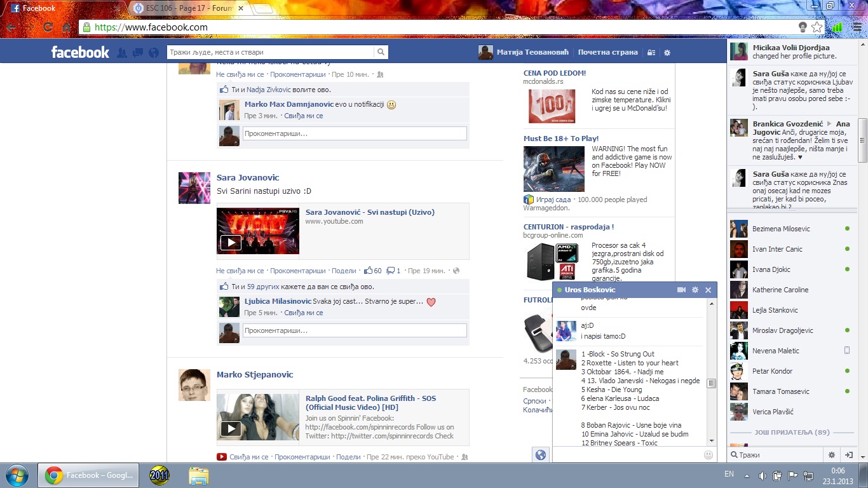
Task: Start video call with Uros Boskovic
Action: [681, 290]
